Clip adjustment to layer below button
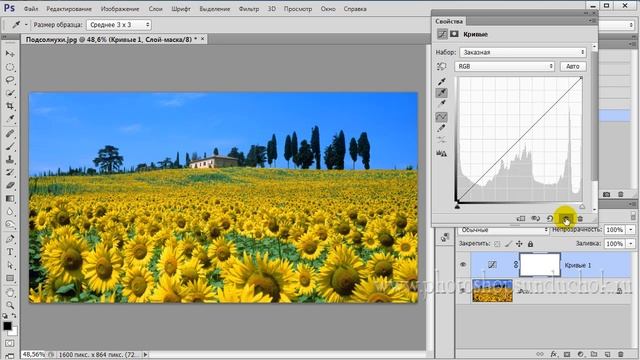The image size is (640, 360). click(x=520, y=219)
